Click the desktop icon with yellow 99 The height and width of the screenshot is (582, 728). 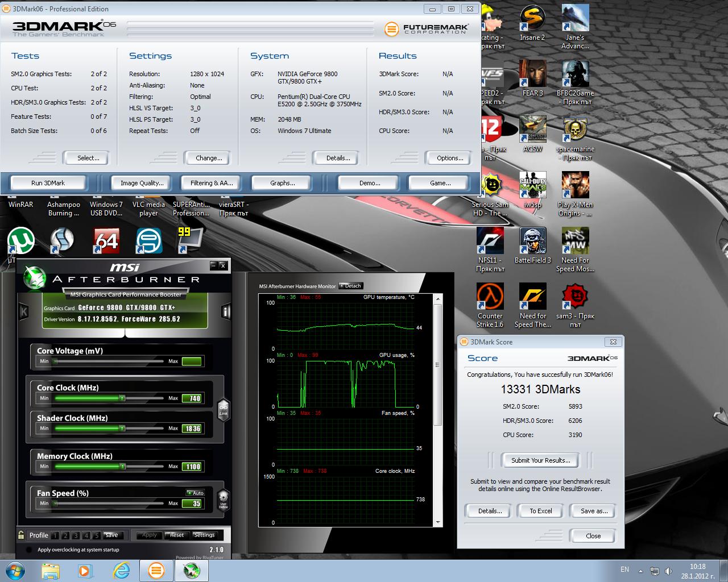pyautogui.click(x=190, y=240)
